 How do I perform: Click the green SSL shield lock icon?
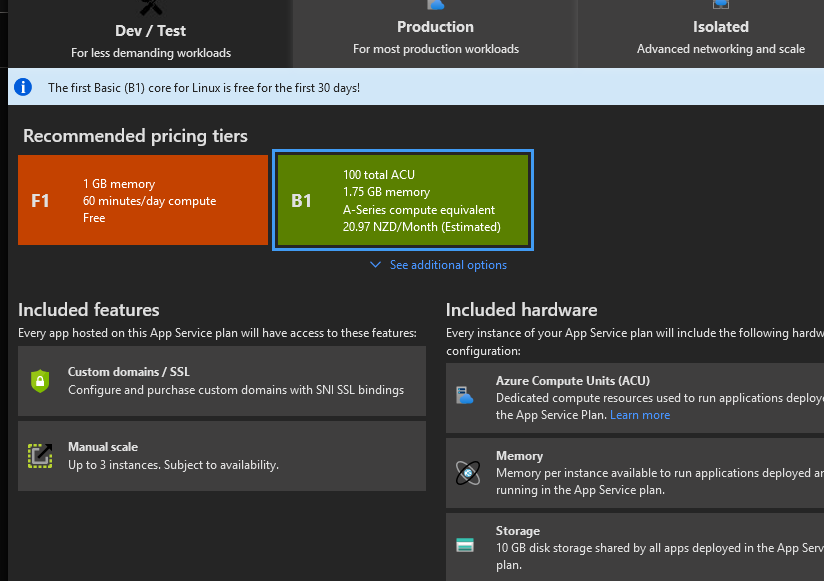(40, 381)
